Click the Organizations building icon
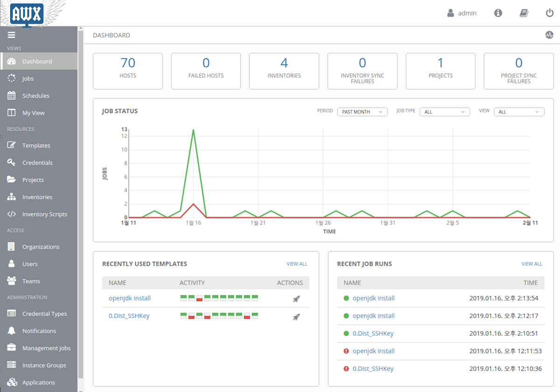Image resolution: width=560 pixels, height=392 pixels. pyautogui.click(x=12, y=246)
